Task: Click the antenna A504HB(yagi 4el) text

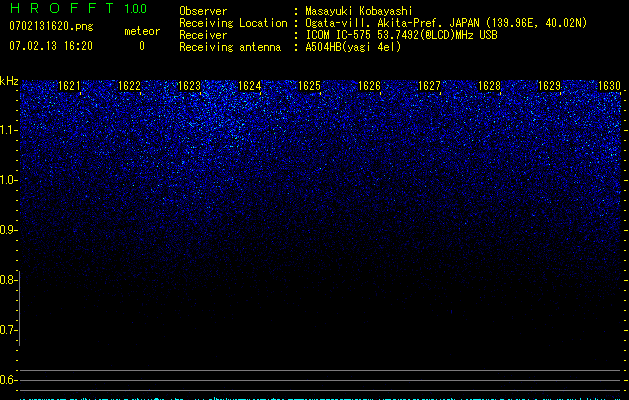Action: tap(353, 47)
